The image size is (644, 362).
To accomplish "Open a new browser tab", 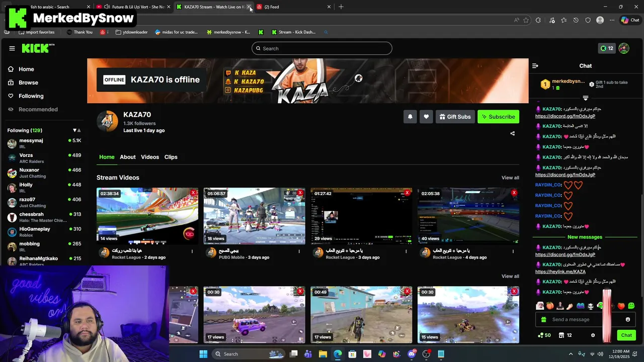I will click(341, 7).
